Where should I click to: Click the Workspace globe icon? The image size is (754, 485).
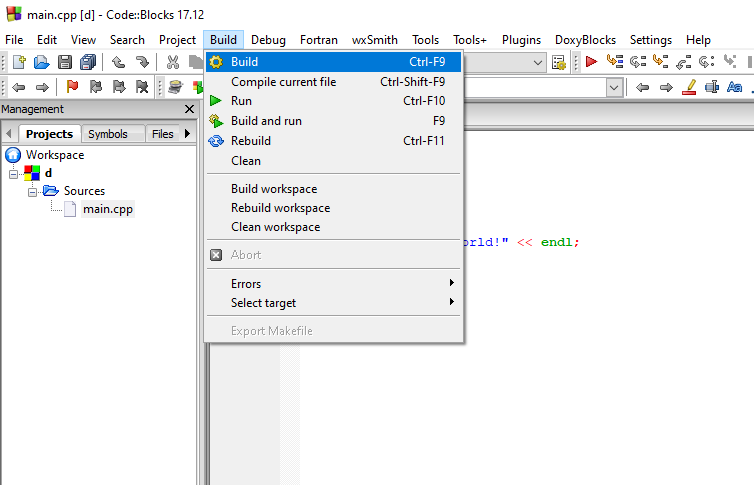13,155
